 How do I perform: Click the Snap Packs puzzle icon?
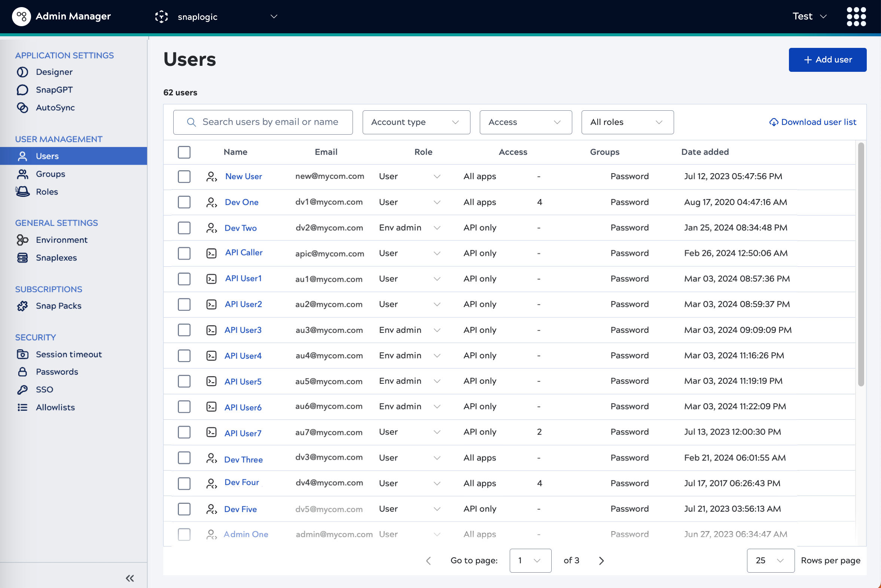tap(22, 306)
